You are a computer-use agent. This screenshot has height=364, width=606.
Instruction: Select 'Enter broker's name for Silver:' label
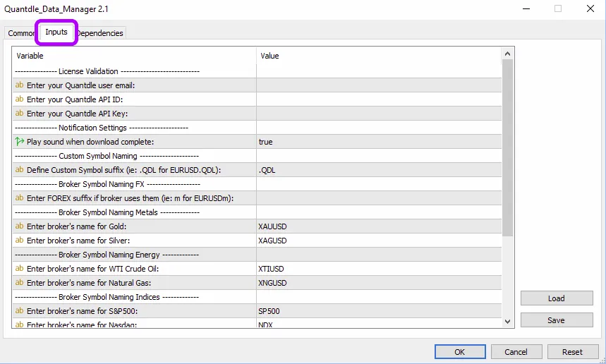click(x=78, y=241)
